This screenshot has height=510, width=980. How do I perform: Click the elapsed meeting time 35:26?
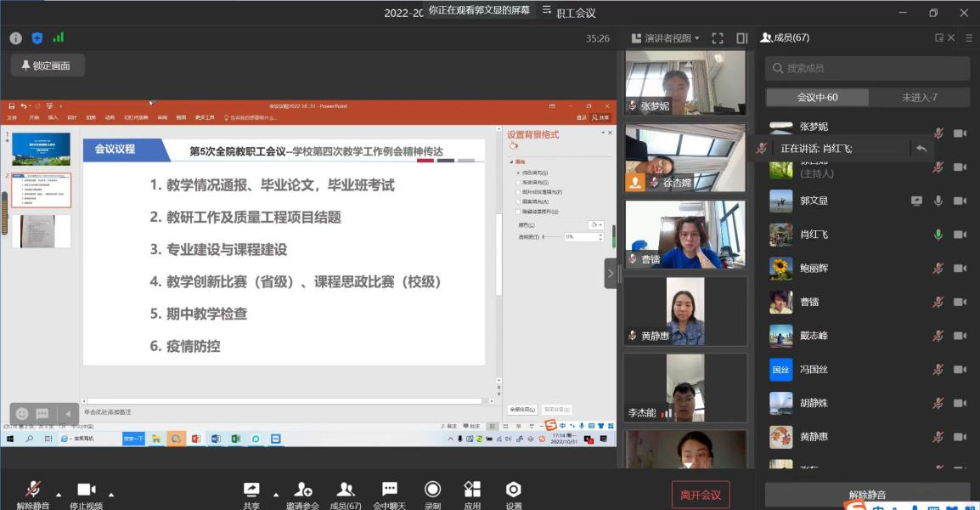pyautogui.click(x=598, y=39)
